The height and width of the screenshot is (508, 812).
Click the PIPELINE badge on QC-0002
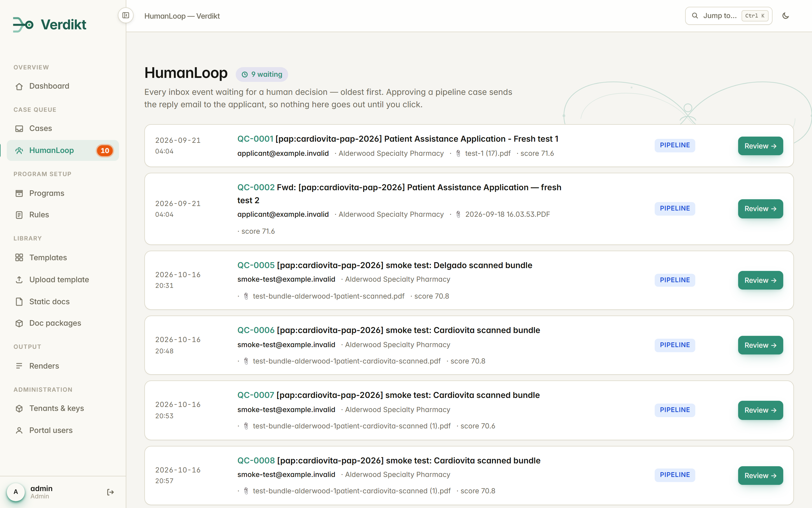[x=675, y=208]
